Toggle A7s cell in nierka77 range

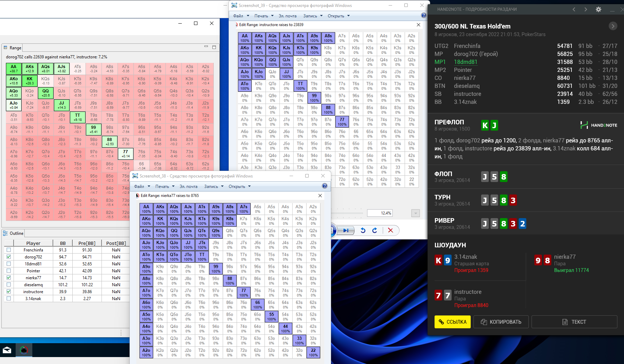(x=244, y=209)
